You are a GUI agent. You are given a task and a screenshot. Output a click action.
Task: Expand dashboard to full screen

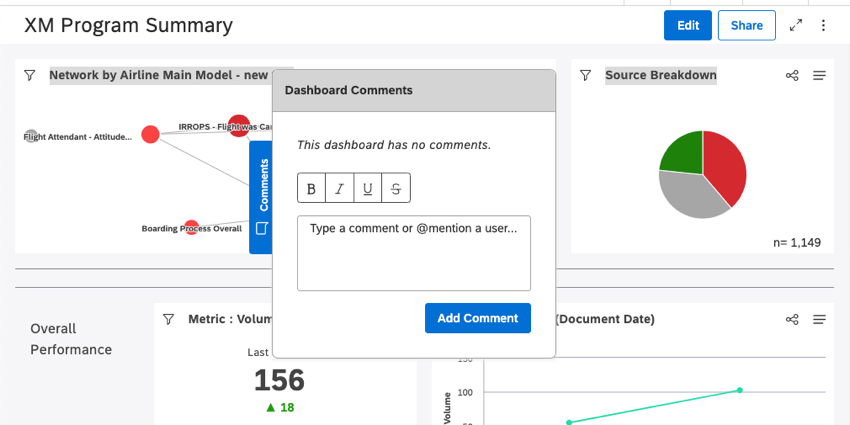coord(796,25)
